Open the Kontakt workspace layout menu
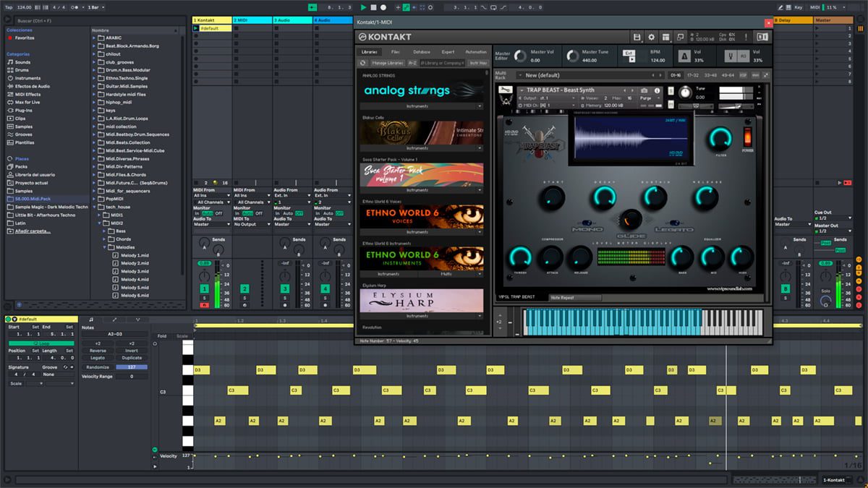The height and width of the screenshot is (488, 868). 665,37
